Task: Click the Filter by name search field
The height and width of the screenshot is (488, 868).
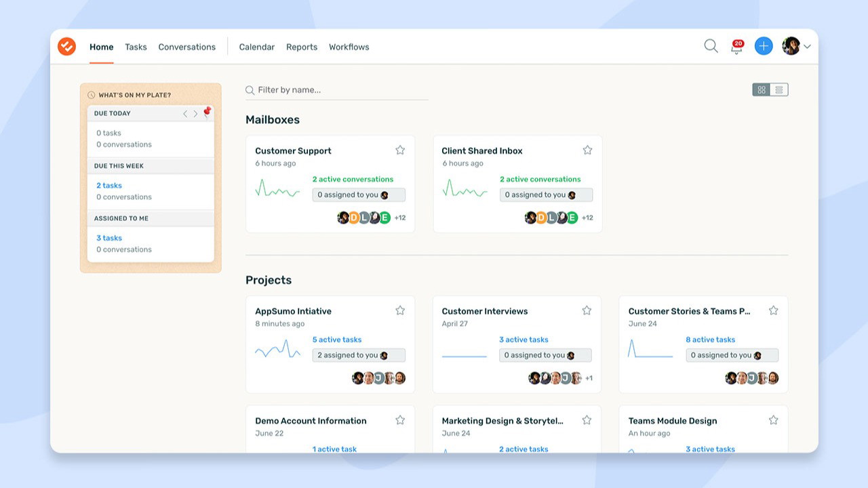Action: coord(337,90)
